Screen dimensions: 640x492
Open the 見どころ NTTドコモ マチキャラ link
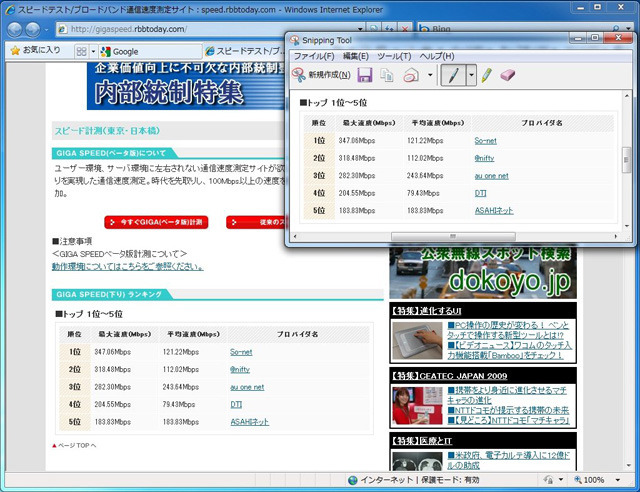(508, 420)
